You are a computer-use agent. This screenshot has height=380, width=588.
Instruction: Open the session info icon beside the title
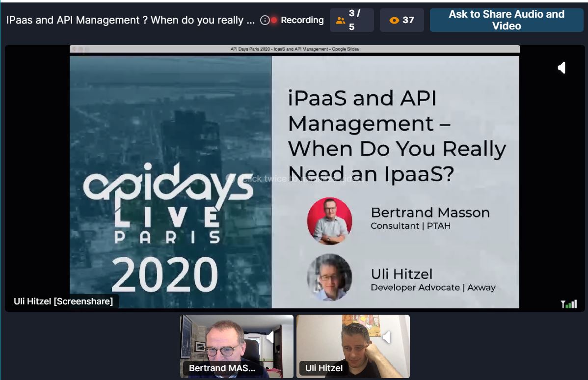[x=265, y=20]
